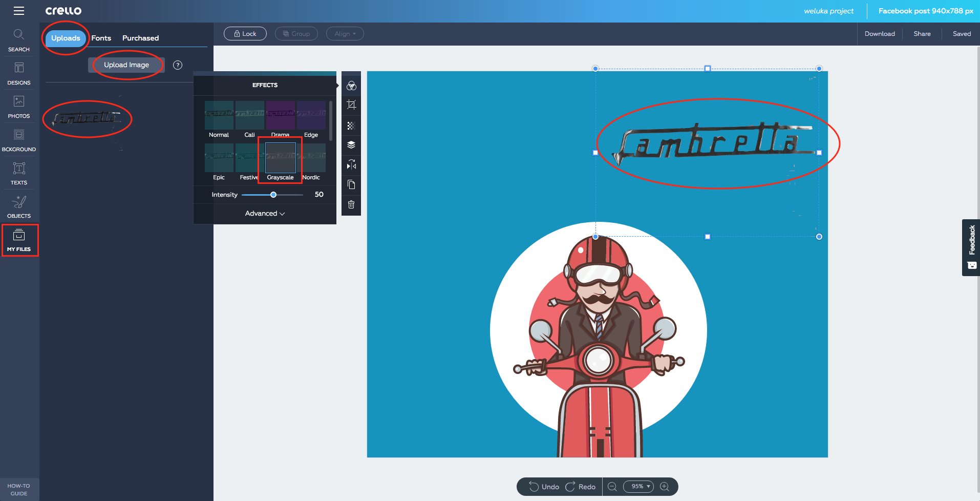
Task: Open the How-To Guide
Action: point(19,489)
